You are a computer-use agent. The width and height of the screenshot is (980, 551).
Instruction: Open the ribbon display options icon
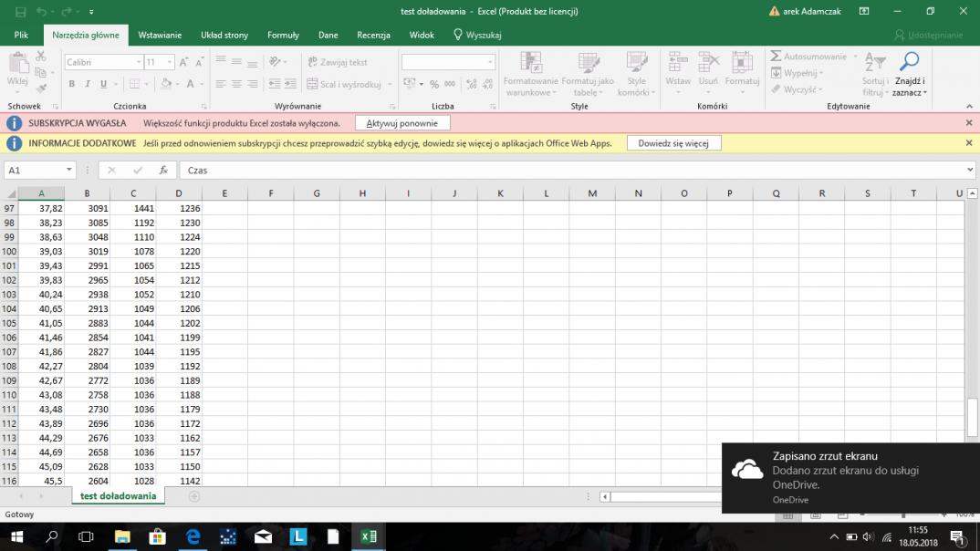point(863,12)
